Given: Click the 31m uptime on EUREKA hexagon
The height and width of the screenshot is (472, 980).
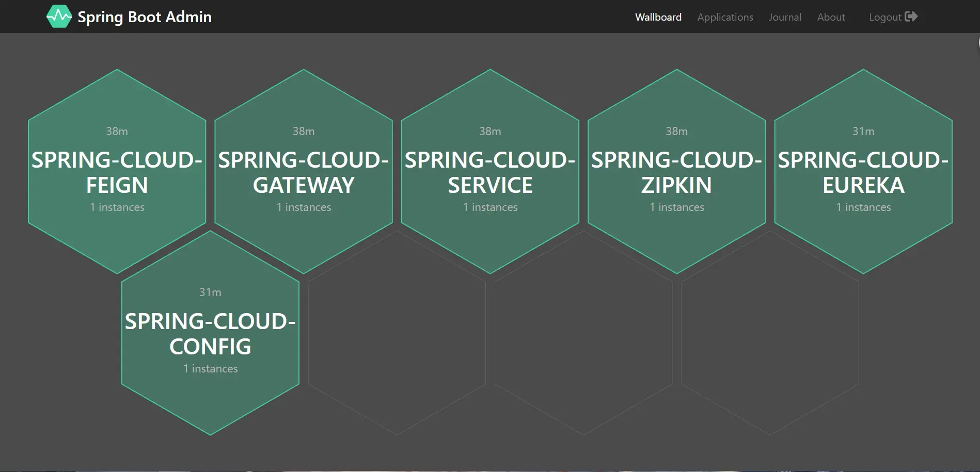Looking at the screenshot, I should tap(863, 132).
